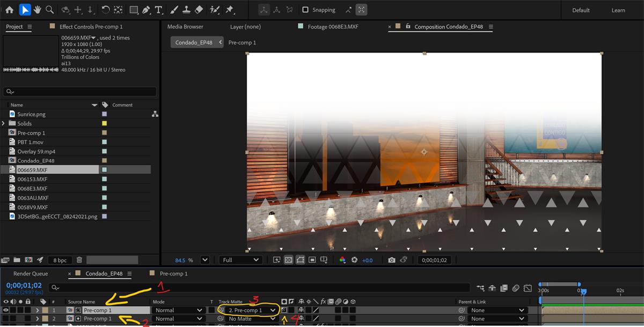The height and width of the screenshot is (327, 644).
Task: Click the Project panel search field
Action: coord(80,92)
